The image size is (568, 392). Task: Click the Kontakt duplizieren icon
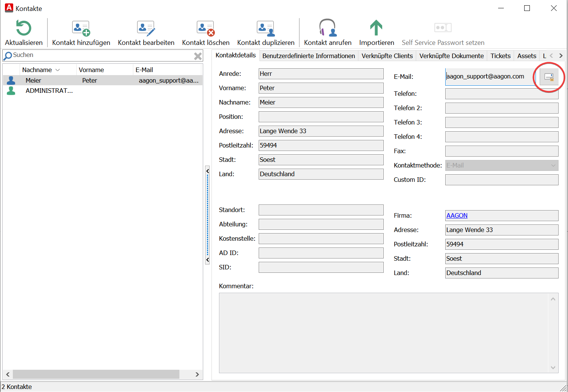click(x=265, y=28)
